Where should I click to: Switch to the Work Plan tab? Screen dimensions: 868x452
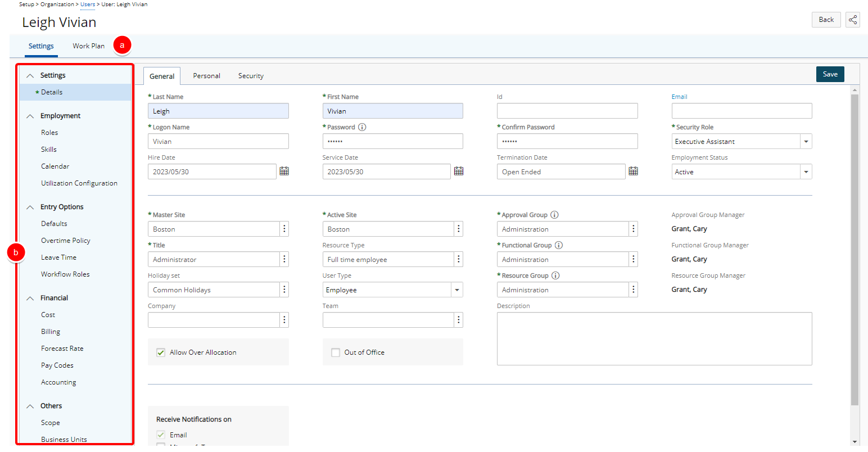88,46
